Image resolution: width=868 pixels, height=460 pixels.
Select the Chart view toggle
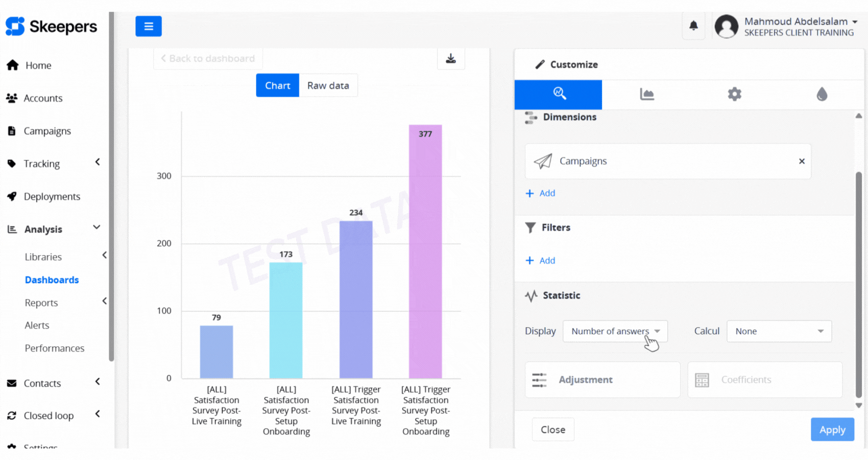pyautogui.click(x=277, y=85)
